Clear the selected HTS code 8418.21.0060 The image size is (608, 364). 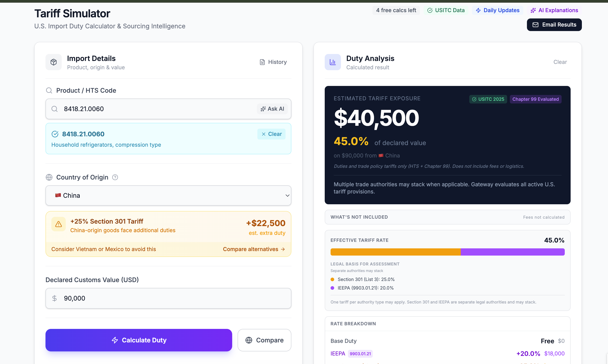coord(271,134)
